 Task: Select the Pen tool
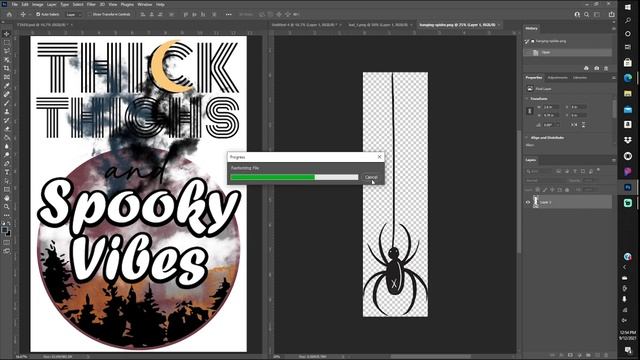(7, 163)
